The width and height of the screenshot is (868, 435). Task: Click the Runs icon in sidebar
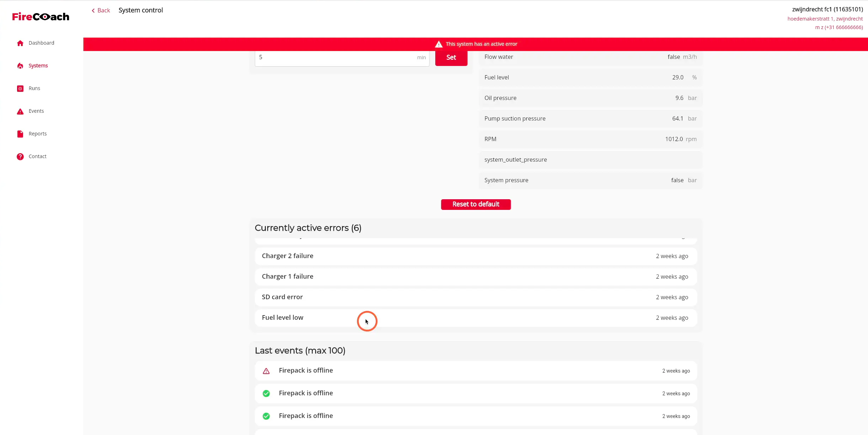coord(20,89)
